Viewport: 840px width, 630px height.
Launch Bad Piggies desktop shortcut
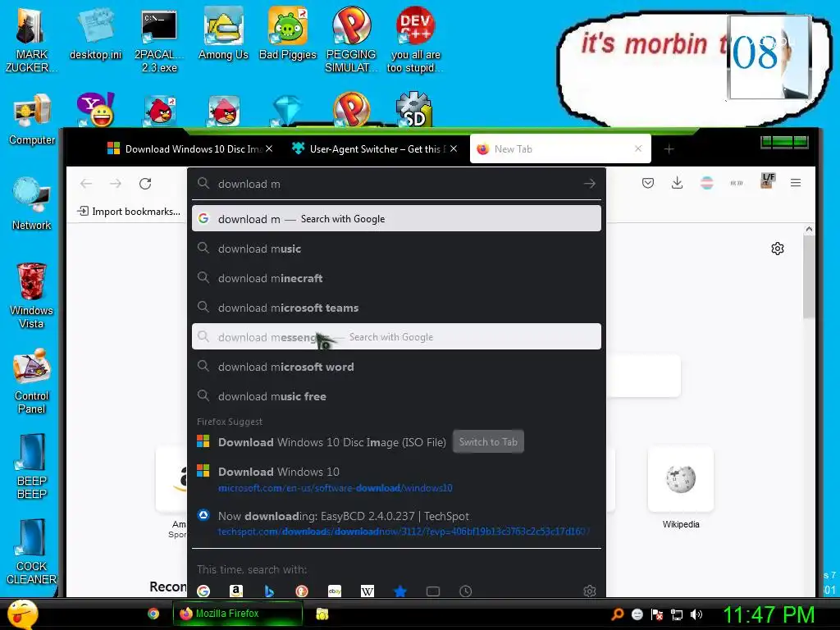pyautogui.click(x=288, y=34)
